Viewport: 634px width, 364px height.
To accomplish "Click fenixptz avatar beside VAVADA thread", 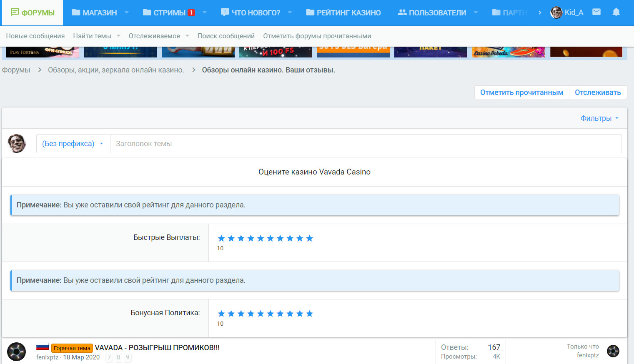I will 17,352.
